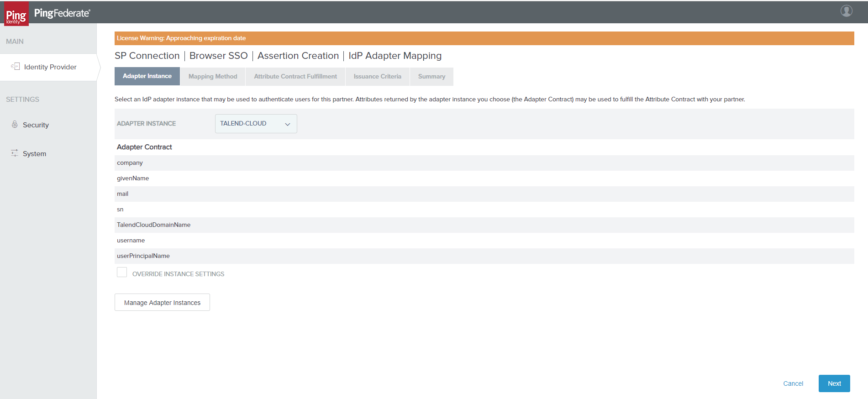This screenshot has width=868, height=399.
Task: Click the System sliders icon
Action: 15,153
